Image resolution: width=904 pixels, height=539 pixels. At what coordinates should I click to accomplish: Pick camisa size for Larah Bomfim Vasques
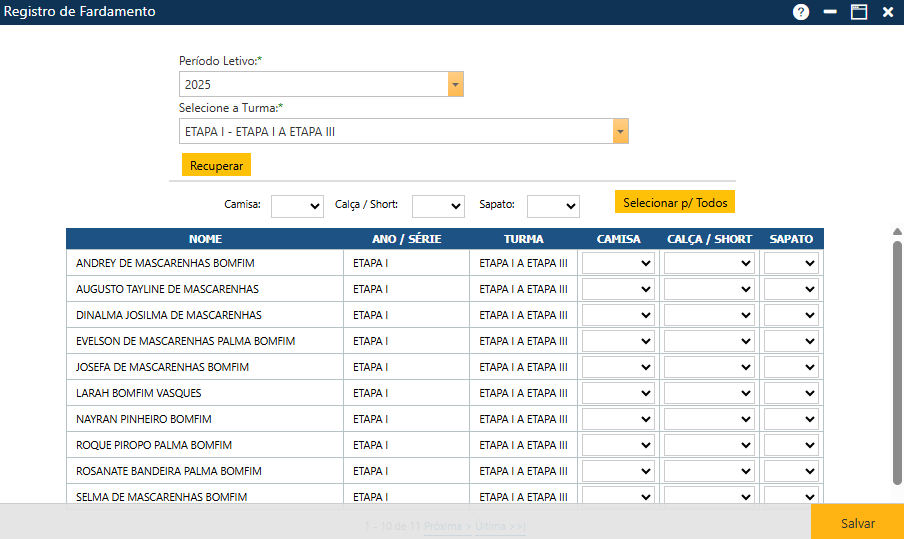tap(618, 393)
